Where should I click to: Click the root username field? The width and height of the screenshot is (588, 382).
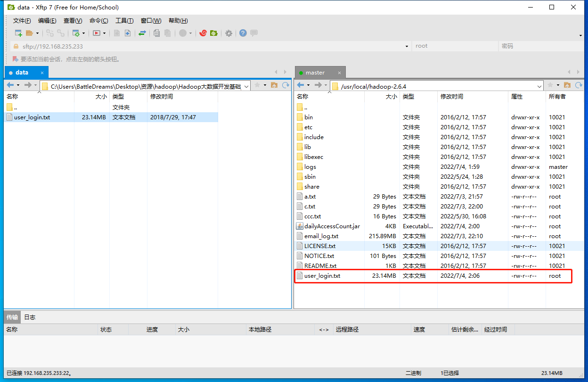455,46
